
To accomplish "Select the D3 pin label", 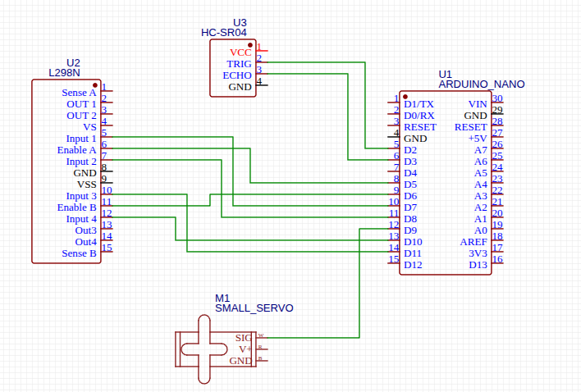I will click(410, 162).
